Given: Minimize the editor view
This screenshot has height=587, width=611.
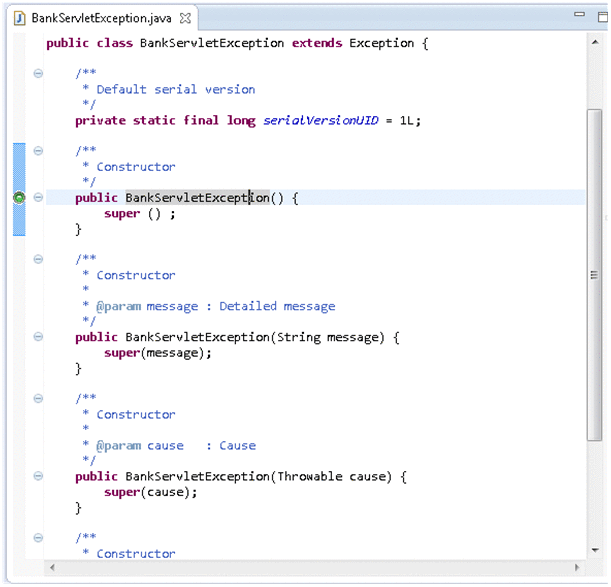Looking at the screenshot, I should click(579, 14).
